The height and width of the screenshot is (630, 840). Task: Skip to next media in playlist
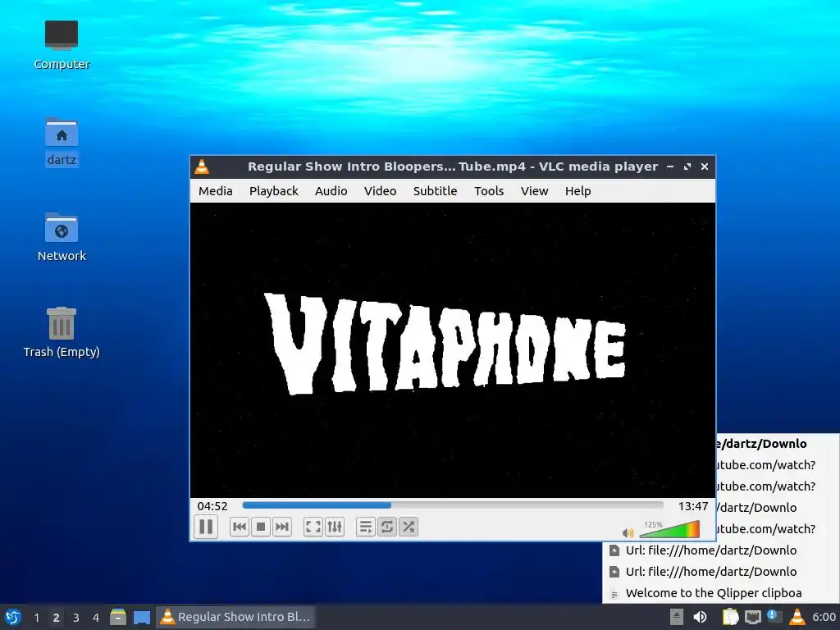282,527
